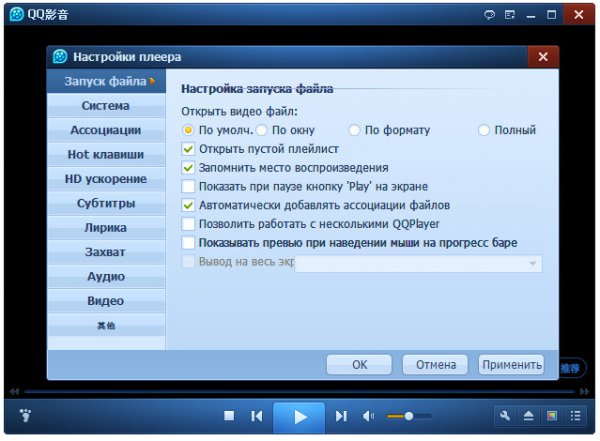Close the player settings dialog
Screen dimensions: 600x441
click(x=543, y=57)
